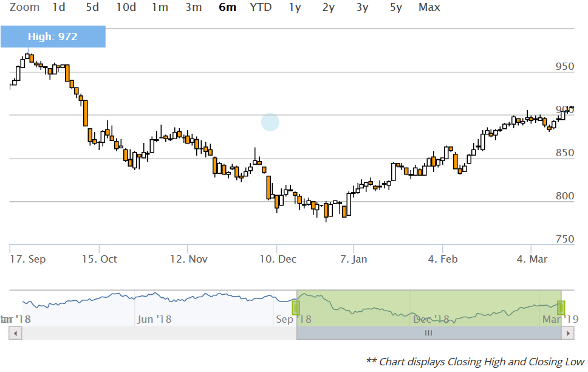Switch chart range to YTD
588x372 pixels.
pos(261,7)
